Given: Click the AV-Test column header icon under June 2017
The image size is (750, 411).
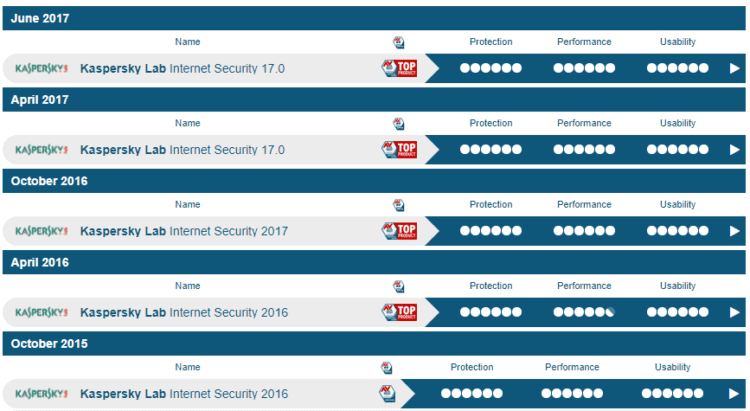Looking at the screenshot, I should pos(398,42).
